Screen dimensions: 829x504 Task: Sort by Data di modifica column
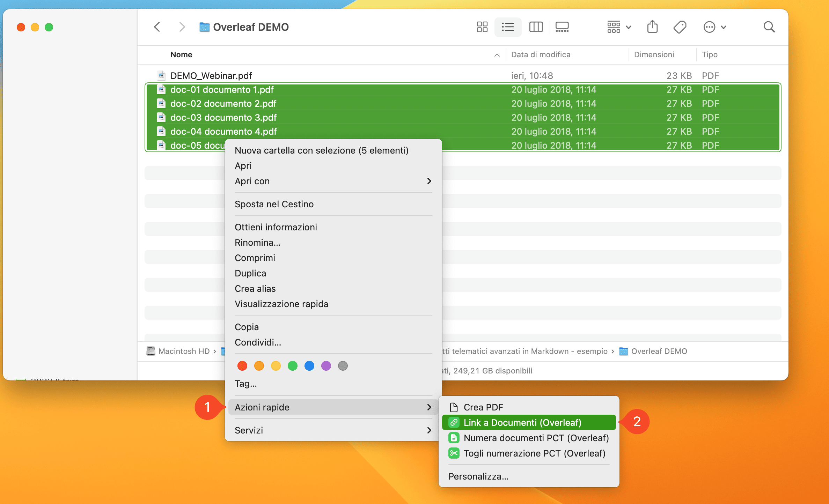[x=541, y=54]
